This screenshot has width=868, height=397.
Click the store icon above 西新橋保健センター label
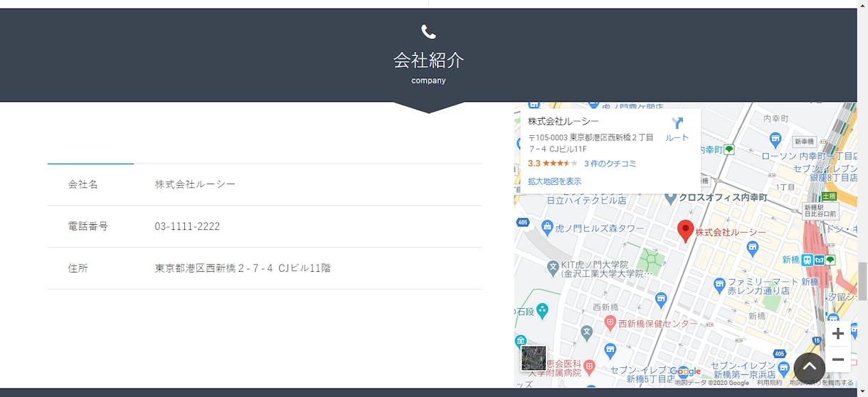pos(661,299)
